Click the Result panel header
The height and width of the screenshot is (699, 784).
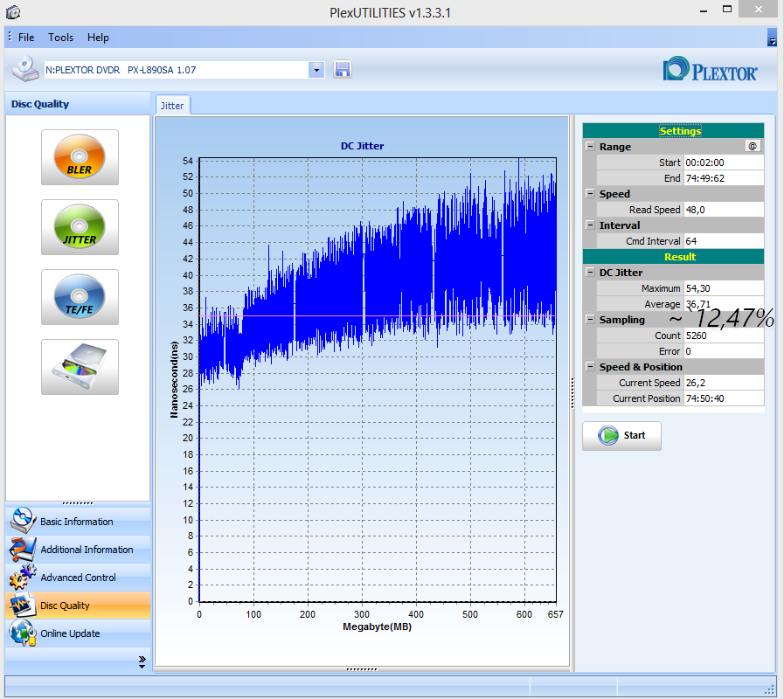673,257
